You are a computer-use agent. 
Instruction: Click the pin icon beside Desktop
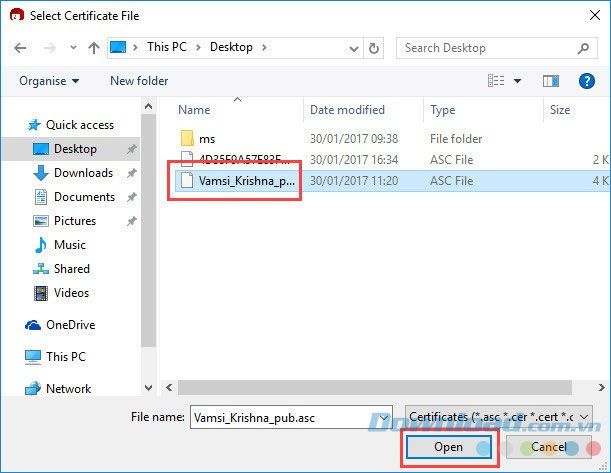132,149
